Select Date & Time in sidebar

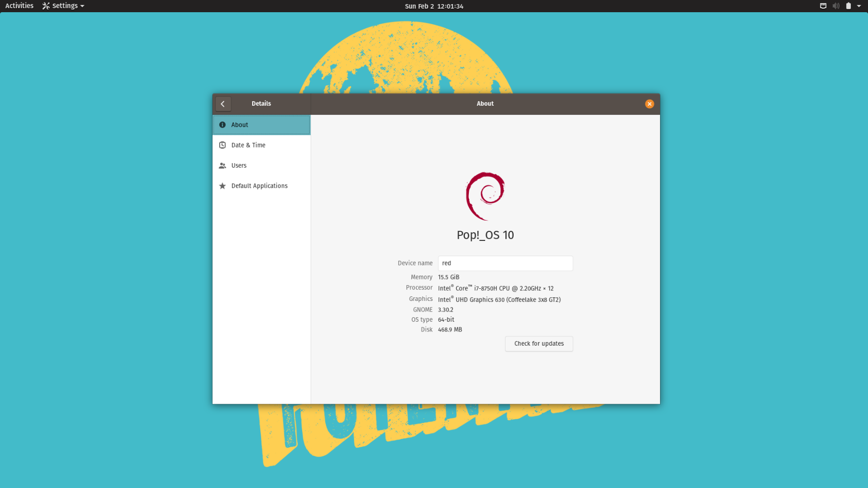click(x=261, y=145)
